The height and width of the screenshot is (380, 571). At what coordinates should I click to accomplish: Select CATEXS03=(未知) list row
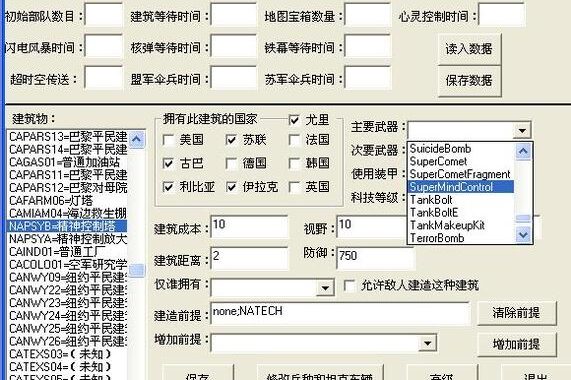click(x=68, y=354)
